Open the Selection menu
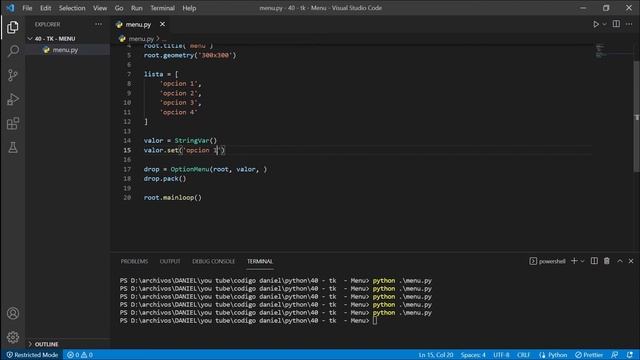The height and width of the screenshot is (360, 640). coord(72,8)
